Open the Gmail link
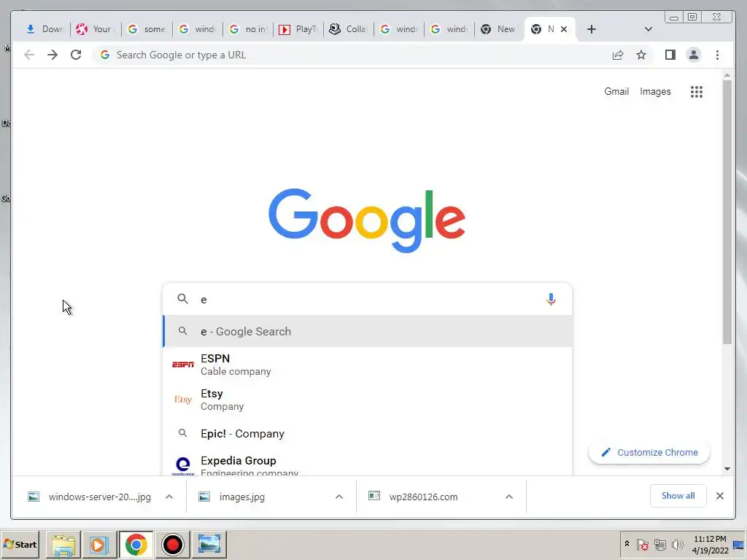Viewport: 747px width, 560px height. click(616, 91)
